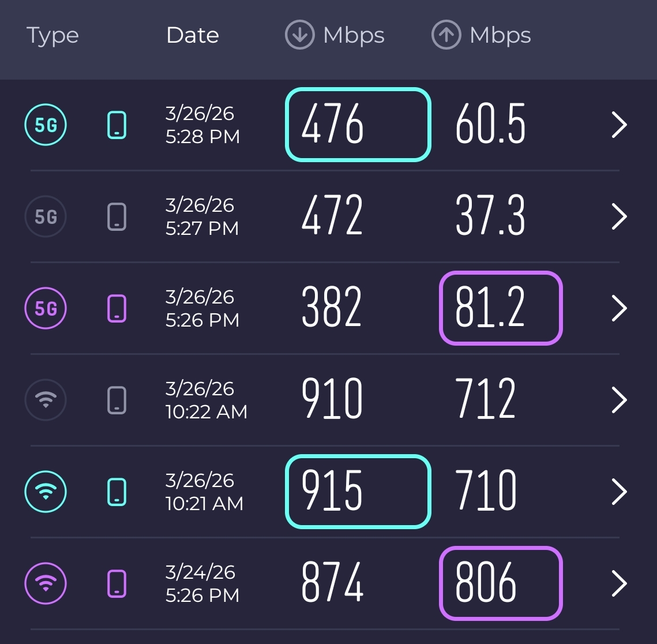Click the cyan phone icon in 5:28 PM row

[117, 125]
